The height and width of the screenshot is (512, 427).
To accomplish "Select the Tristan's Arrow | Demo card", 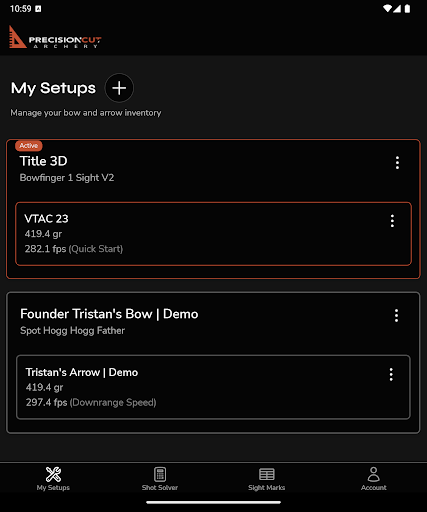I will click(x=213, y=387).
